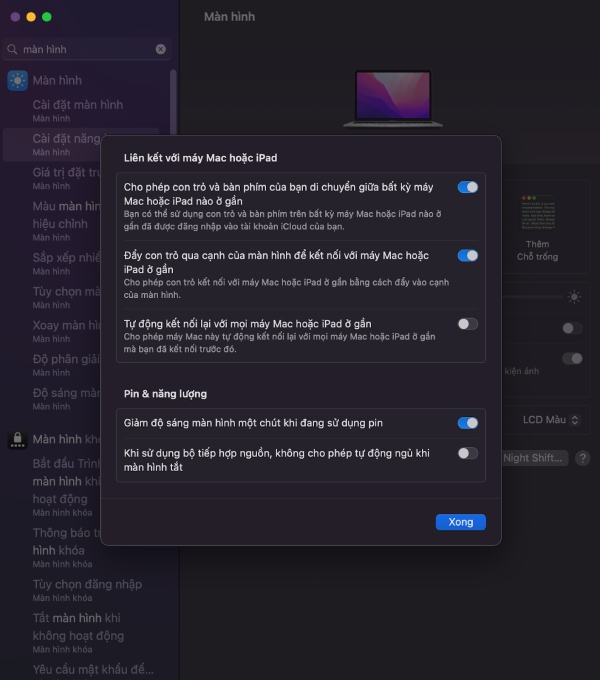
Task: Click the Liên kết với máy Mac hoặc iPad heading
Action: tap(200, 158)
